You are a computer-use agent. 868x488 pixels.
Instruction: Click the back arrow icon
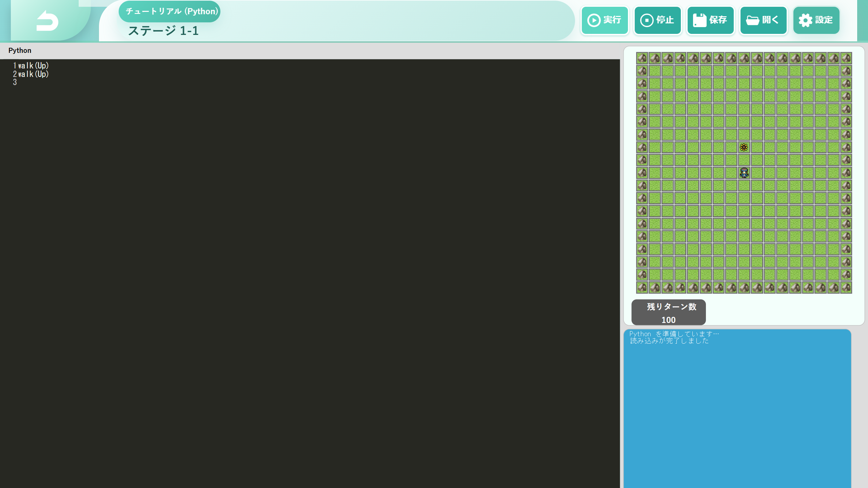pos(47,21)
